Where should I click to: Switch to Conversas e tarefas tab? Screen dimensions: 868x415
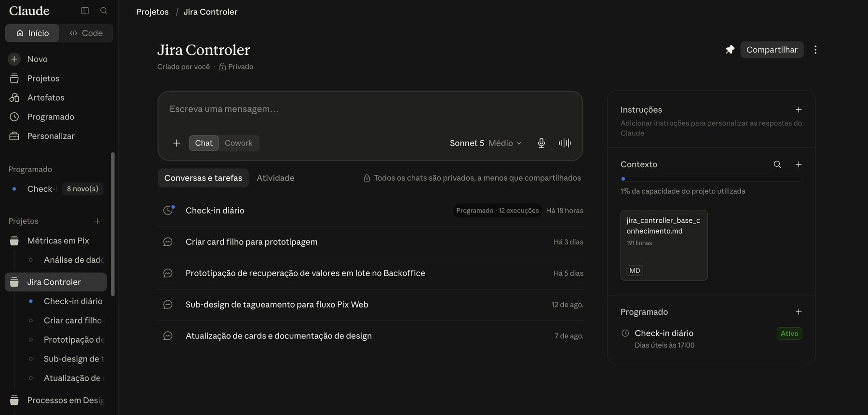point(203,178)
